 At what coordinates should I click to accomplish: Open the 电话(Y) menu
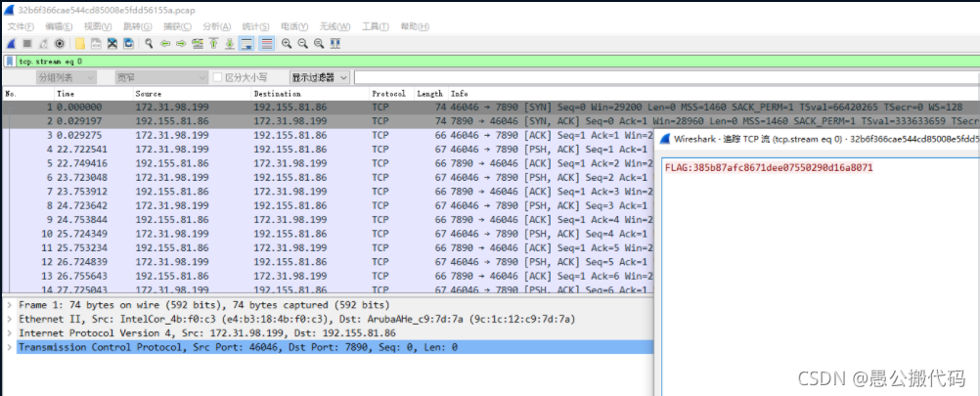click(x=294, y=26)
